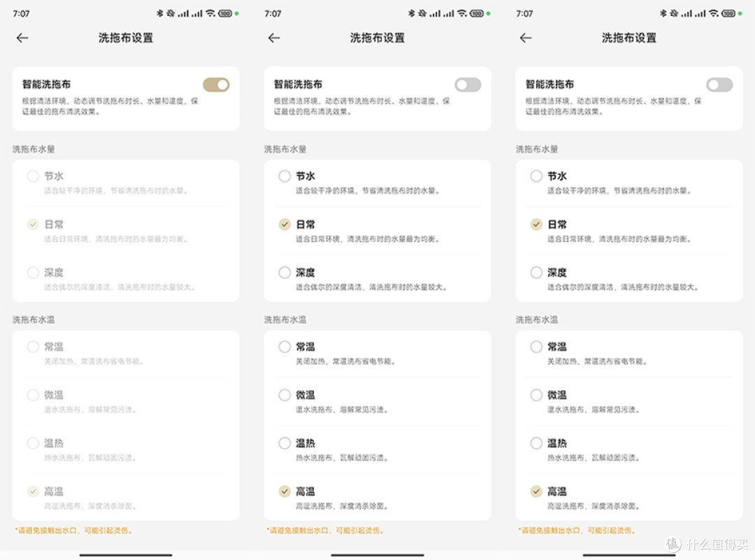This screenshot has height=560, width=755.
Task: Tap the 7:07 clock in right panel
Action: (x=525, y=13)
